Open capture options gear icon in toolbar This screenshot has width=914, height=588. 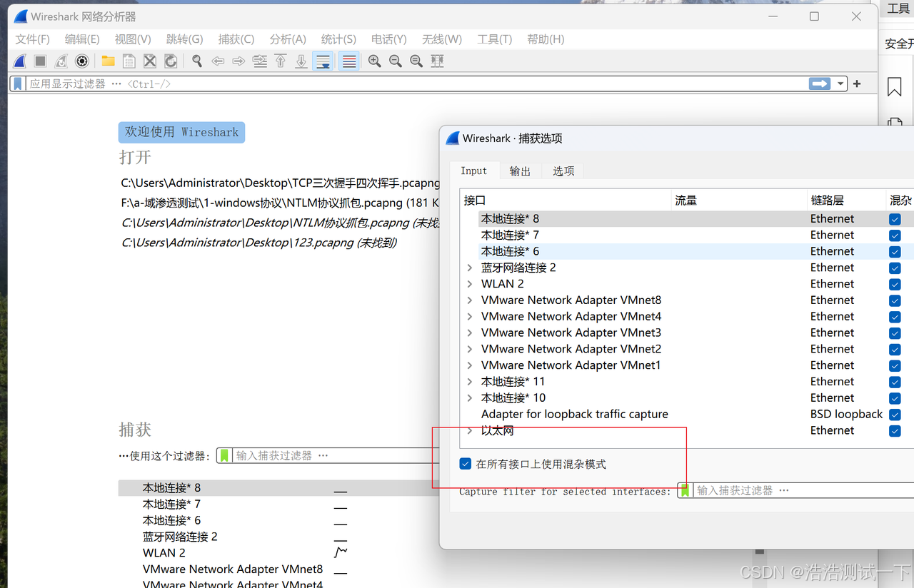(x=82, y=61)
